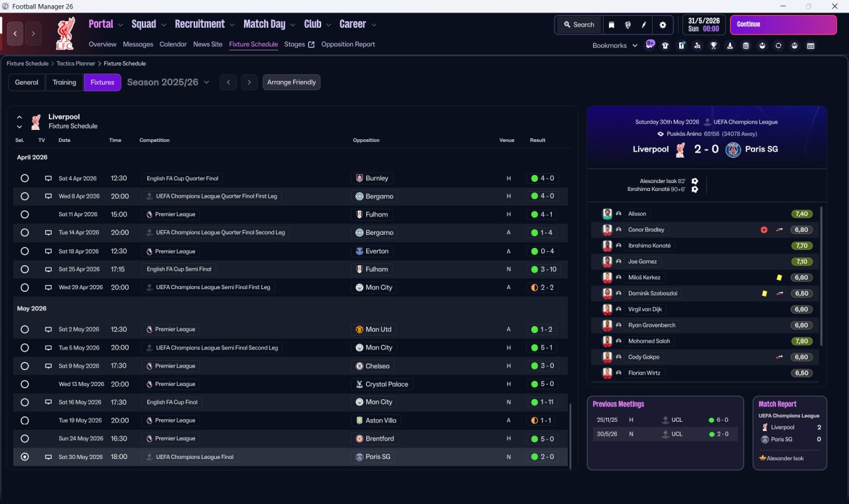This screenshot has width=849, height=504.
Task: Click the circular arrows bookmark icon
Action: (778, 46)
